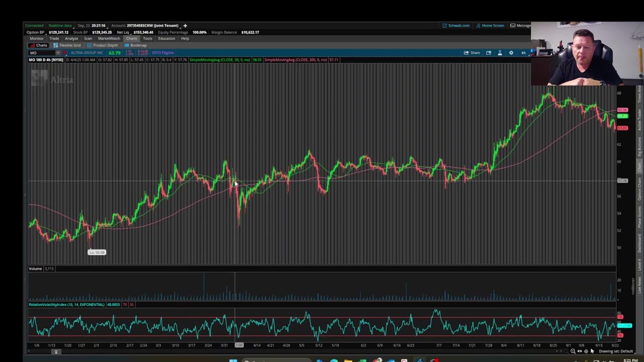Screen dimensions: 644x362
Task: Switch to the MarketWatch tab
Action: [109, 39]
